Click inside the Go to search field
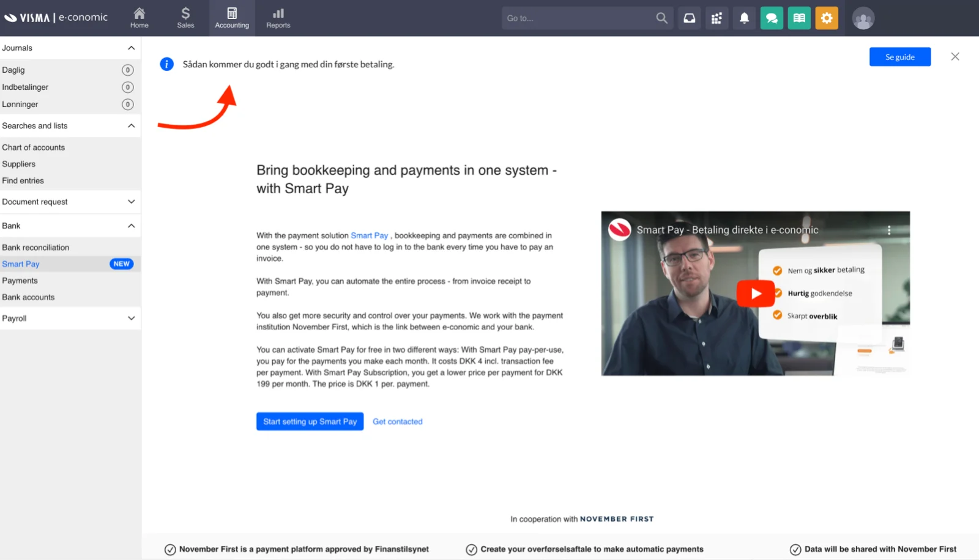The image size is (979, 560). [x=575, y=18]
